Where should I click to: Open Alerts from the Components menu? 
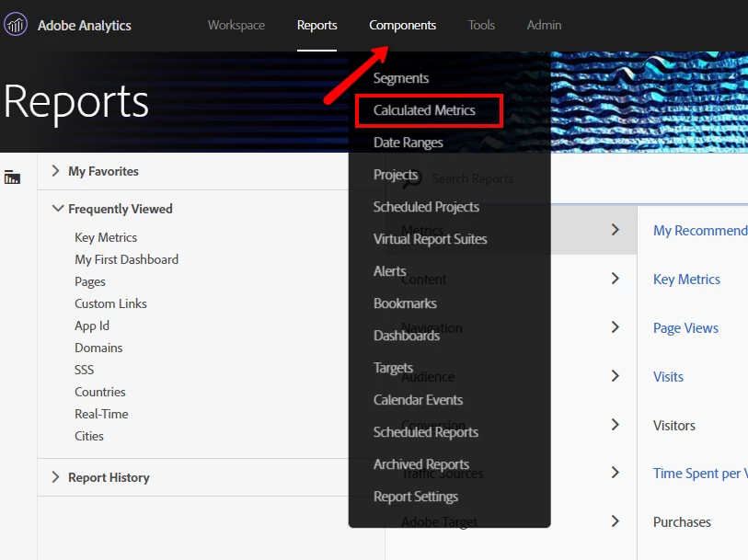click(x=389, y=271)
